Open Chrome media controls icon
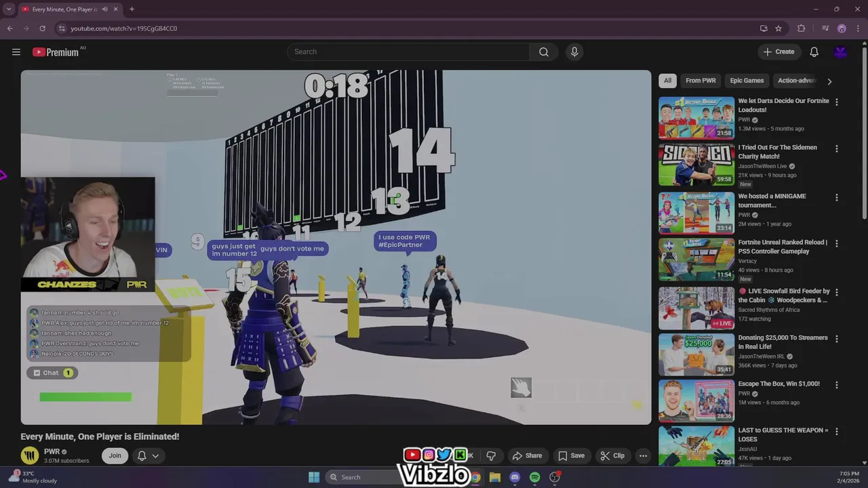Image resolution: width=868 pixels, height=488 pixels. [x=825, y=28]
